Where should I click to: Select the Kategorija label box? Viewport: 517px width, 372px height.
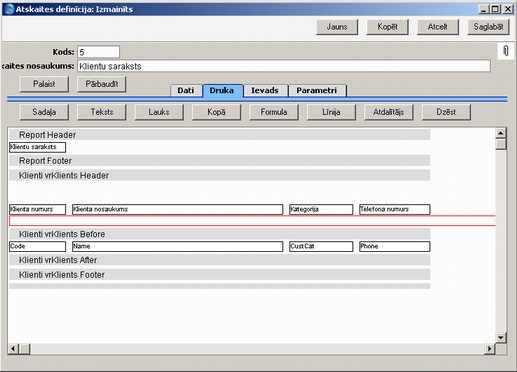click(x=321, y=209)
